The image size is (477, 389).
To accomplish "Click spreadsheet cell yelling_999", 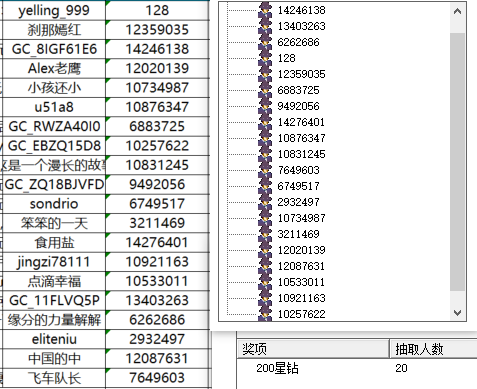I will [x=54, y=10].
